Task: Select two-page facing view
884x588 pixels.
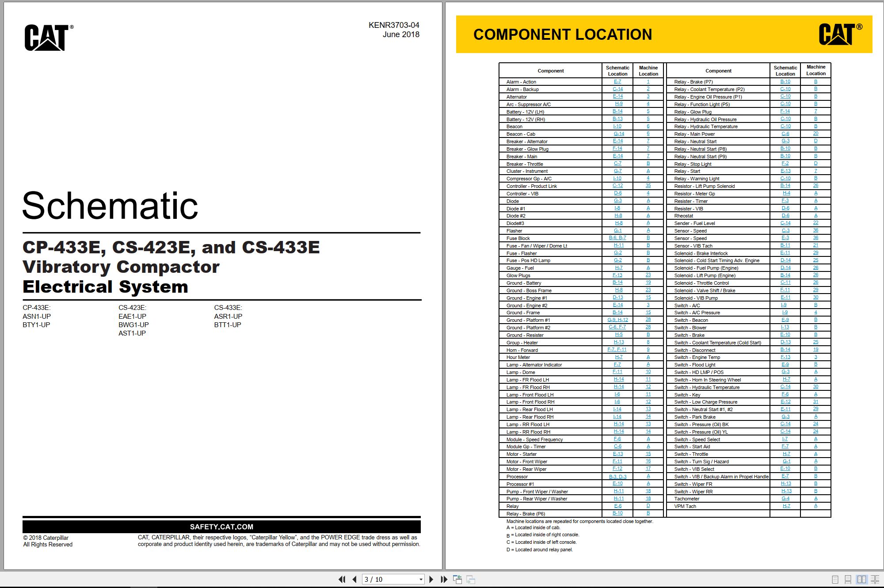Action: pos(861,580)
